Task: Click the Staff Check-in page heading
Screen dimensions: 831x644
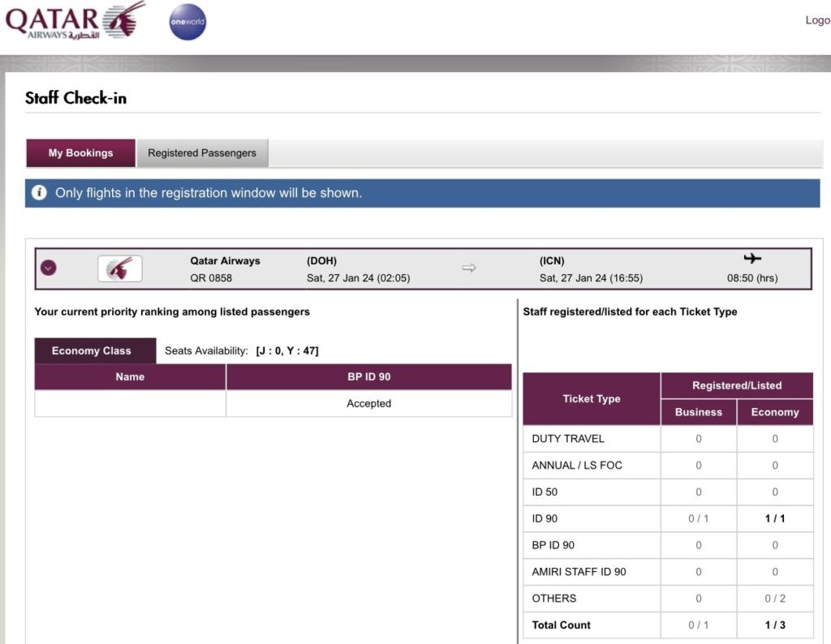Action: tap(75, 98)
